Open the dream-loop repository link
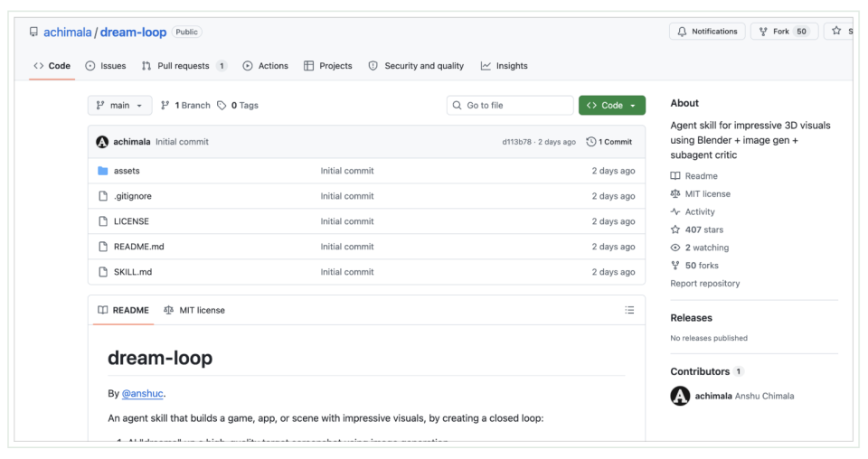 133,32
